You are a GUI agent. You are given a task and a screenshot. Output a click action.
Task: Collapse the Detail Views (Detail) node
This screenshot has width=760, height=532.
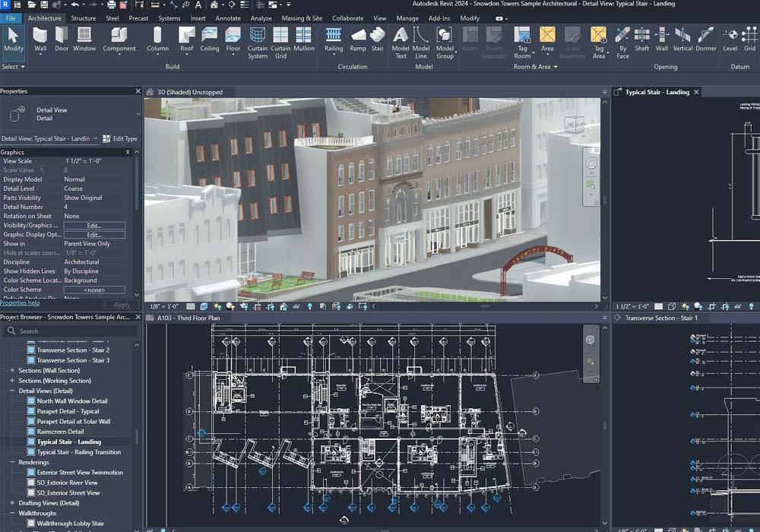pos(12,391)
